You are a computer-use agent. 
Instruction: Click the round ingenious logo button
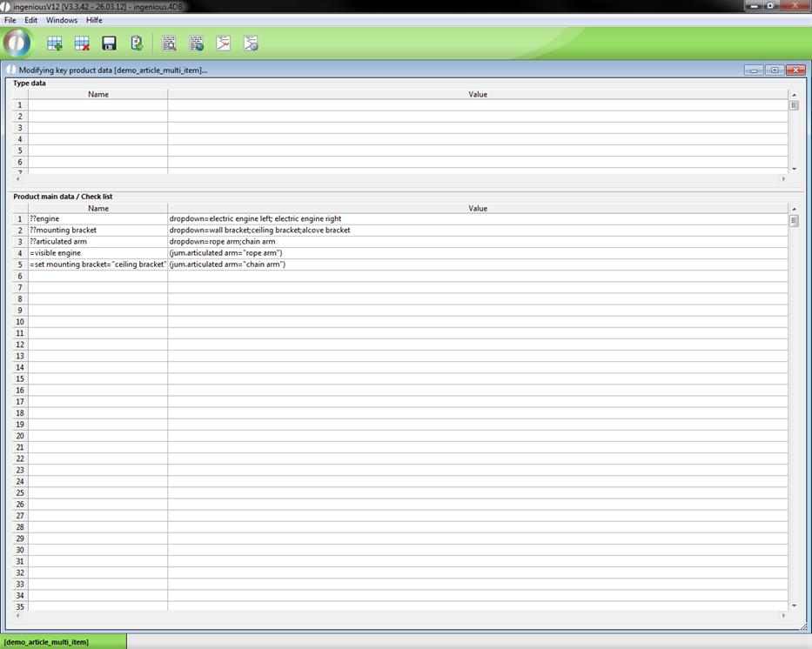click(x=17, y=43)
